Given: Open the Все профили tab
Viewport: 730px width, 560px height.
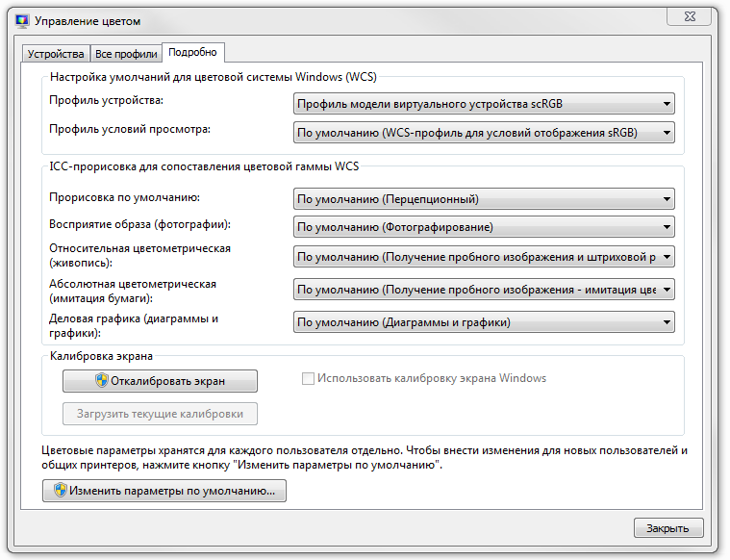Looking at the screenshot, I should (x=126, y=53).
